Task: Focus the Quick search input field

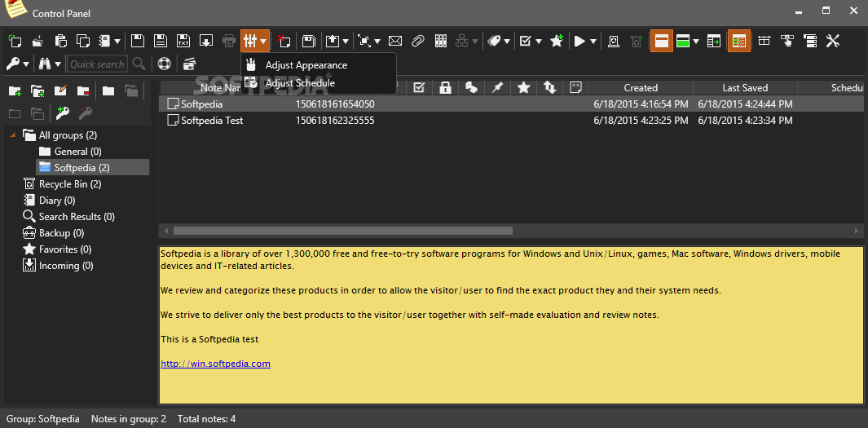Action: [x=98, y=64]
